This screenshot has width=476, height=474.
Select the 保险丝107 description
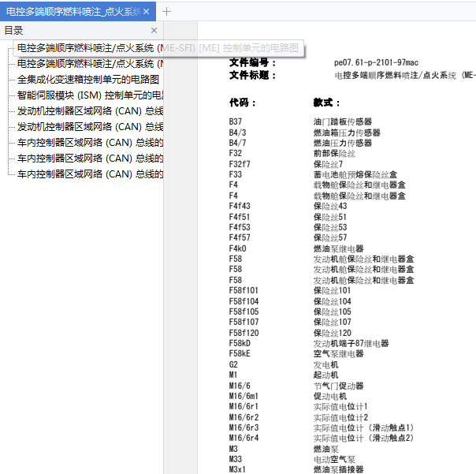[332, 322]
